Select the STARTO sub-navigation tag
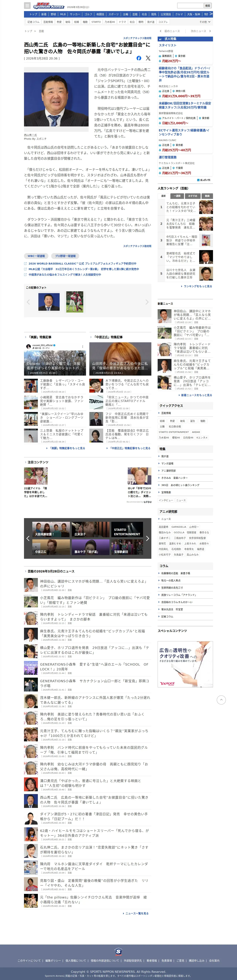237x980 pixels. [96, 22]
